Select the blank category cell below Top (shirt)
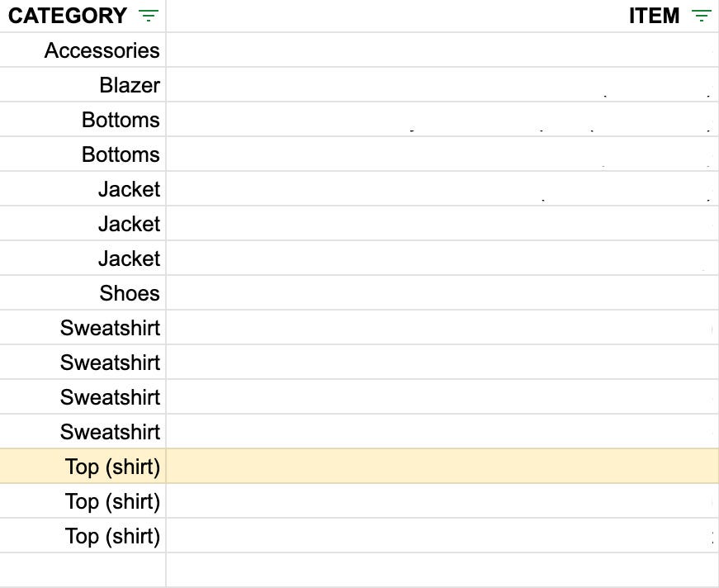This screenshot has height=588, width=719. point(83,570)
